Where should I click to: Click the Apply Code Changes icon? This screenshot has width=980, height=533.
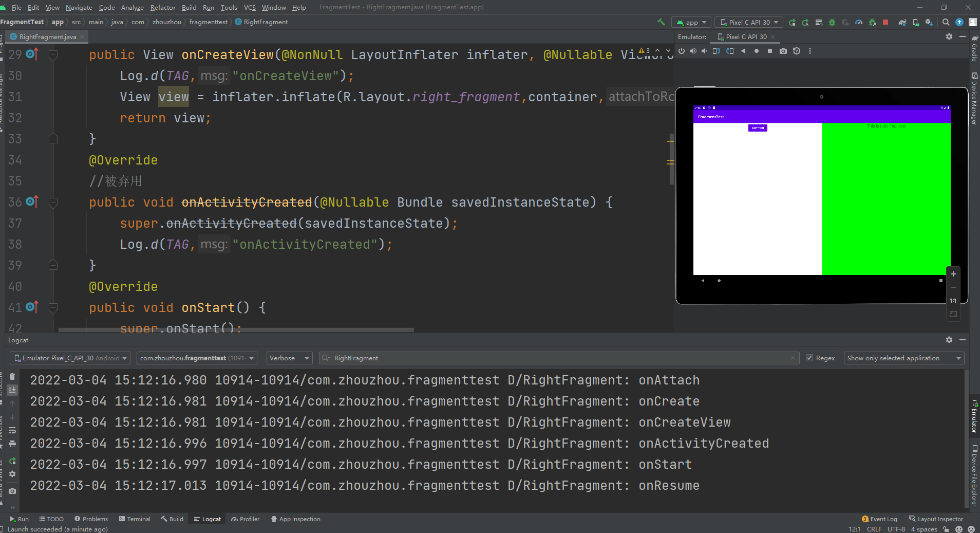[805, 22]
